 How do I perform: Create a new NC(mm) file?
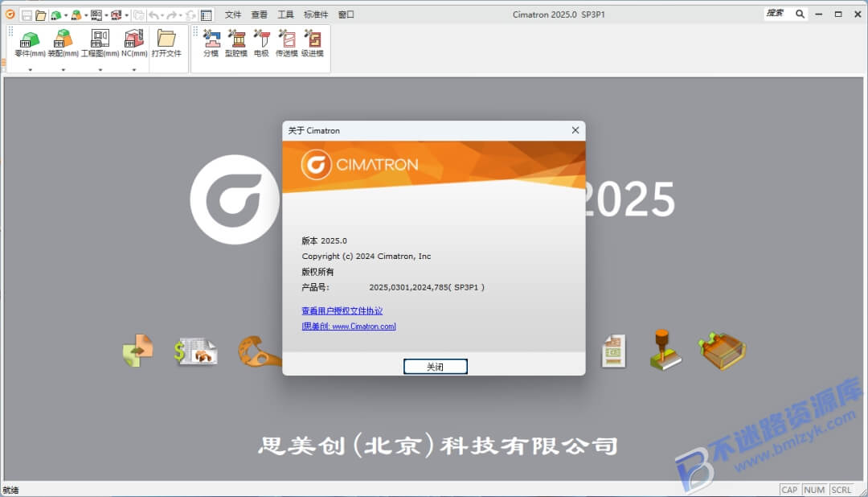coord(134,43)
